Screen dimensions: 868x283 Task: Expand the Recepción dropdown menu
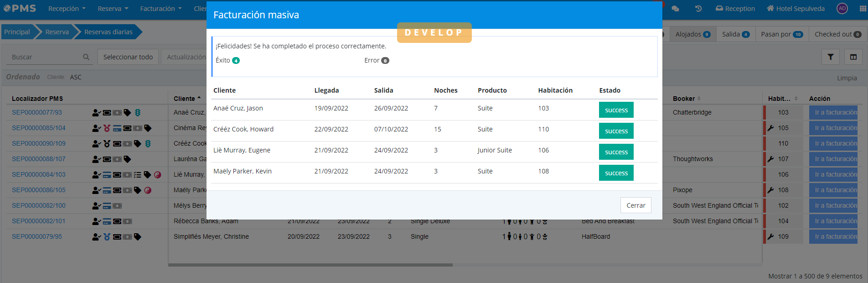point(67,9)
